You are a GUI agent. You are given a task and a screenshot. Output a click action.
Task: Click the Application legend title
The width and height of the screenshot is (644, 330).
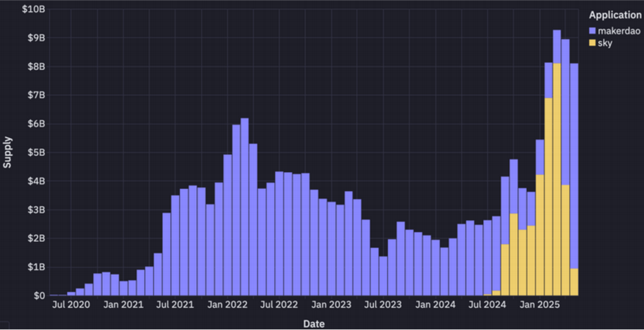615,16
